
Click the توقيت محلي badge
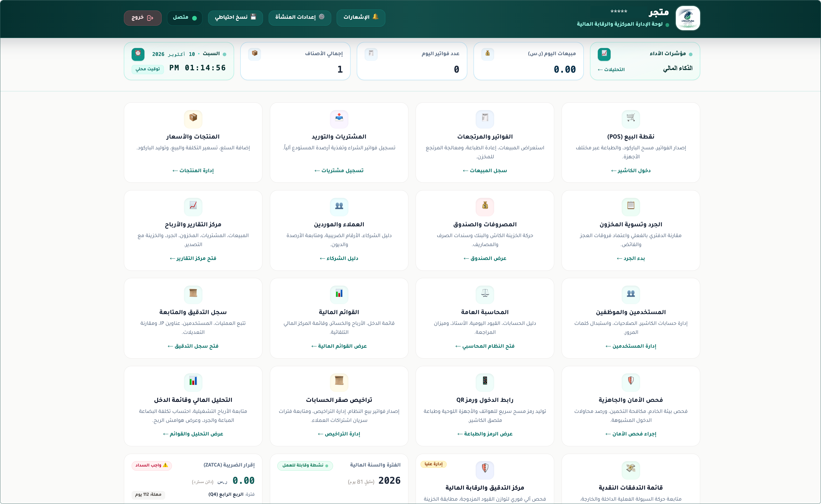[x=148, y=69]
